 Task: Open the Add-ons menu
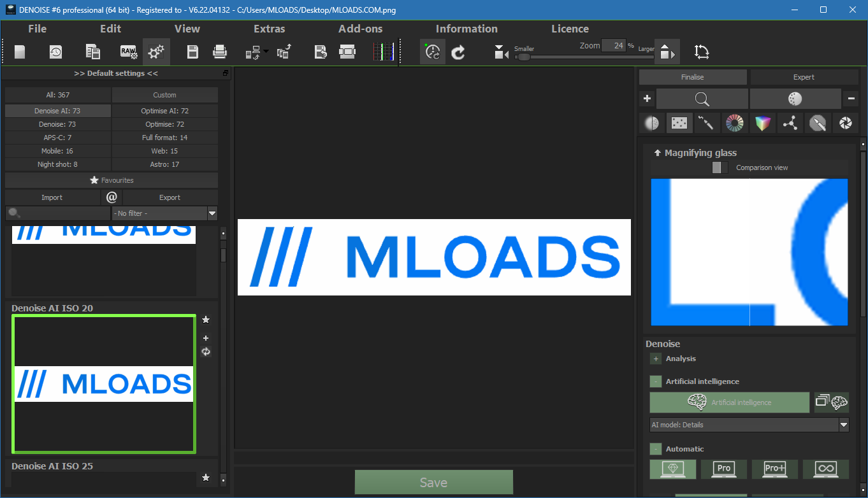[x=361, y=29]
